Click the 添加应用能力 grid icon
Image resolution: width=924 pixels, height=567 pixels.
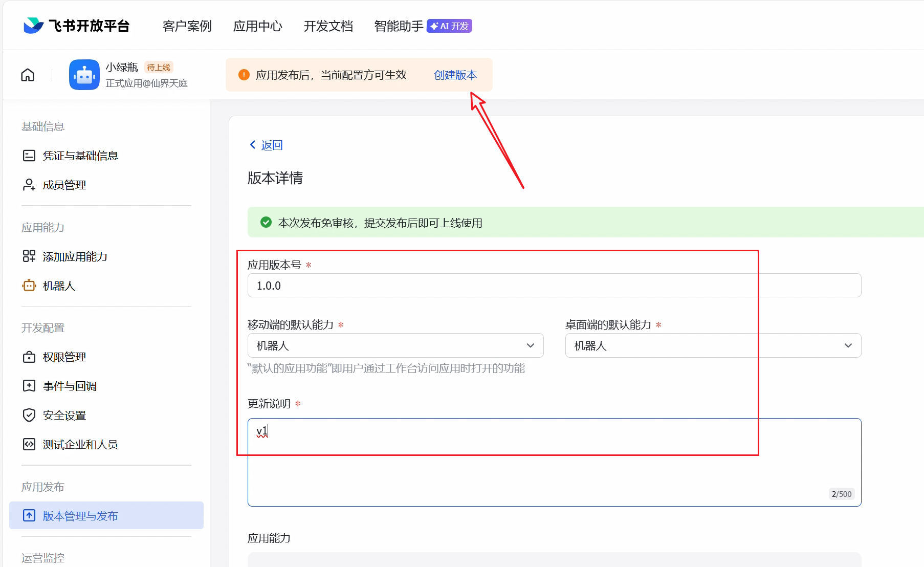pyautogui.click(x=29, y=256)
